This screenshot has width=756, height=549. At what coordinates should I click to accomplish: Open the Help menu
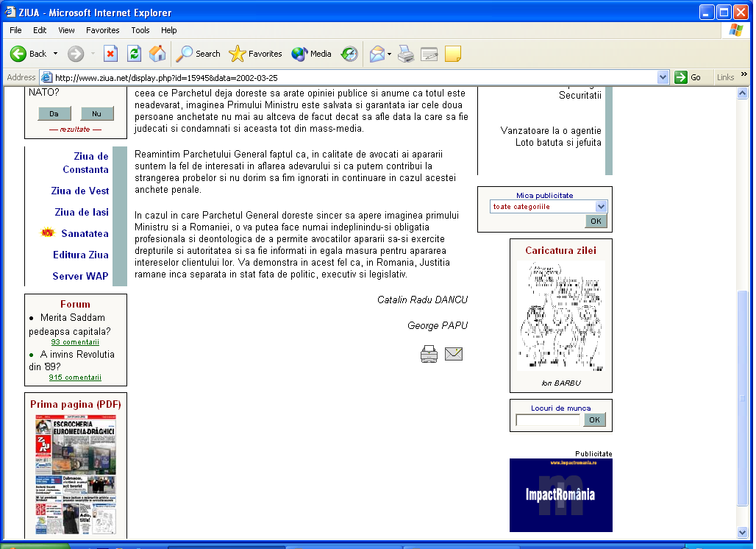[x=168, y=30]
